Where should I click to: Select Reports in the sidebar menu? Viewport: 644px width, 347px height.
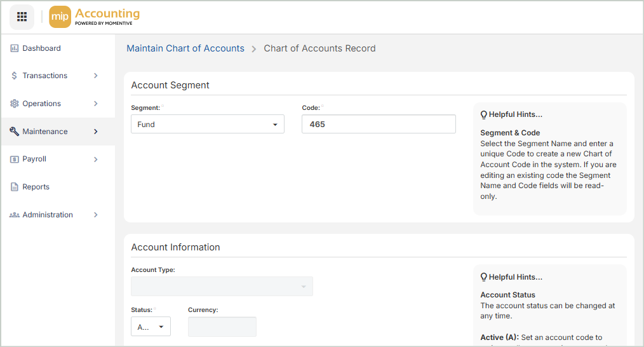[36, 187]
